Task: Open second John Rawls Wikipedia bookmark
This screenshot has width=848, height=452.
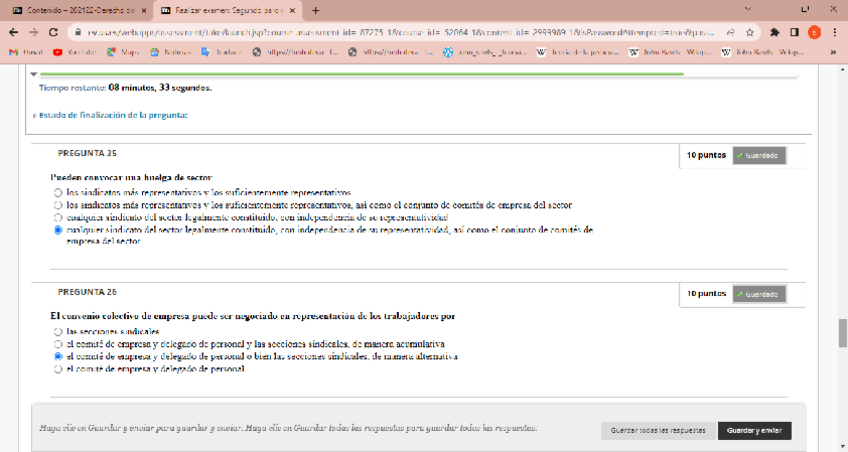Action: click(762, 52)
